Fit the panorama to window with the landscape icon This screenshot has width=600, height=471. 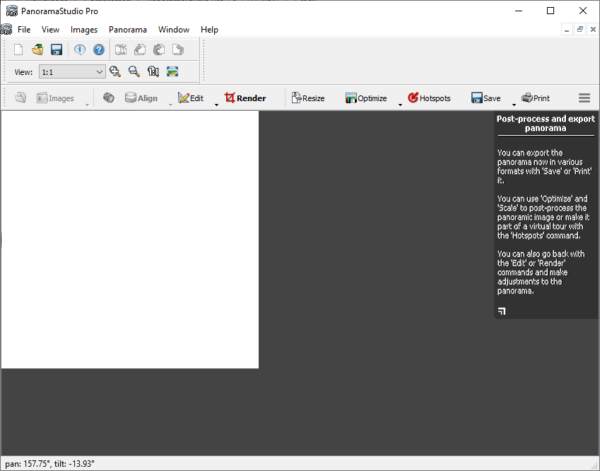point(173,72)
